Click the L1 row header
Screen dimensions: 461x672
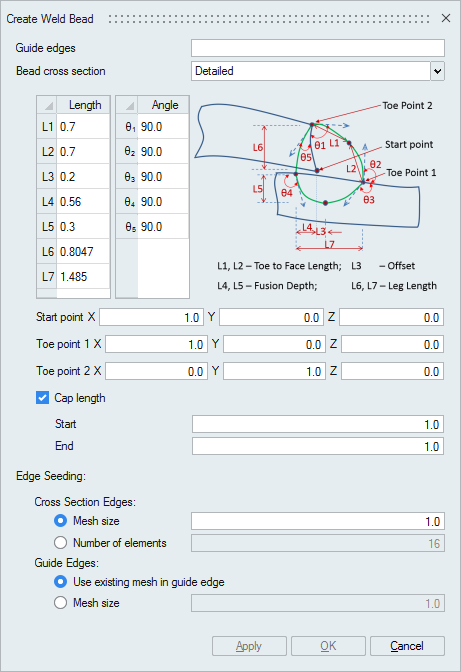tap(47, 127)
